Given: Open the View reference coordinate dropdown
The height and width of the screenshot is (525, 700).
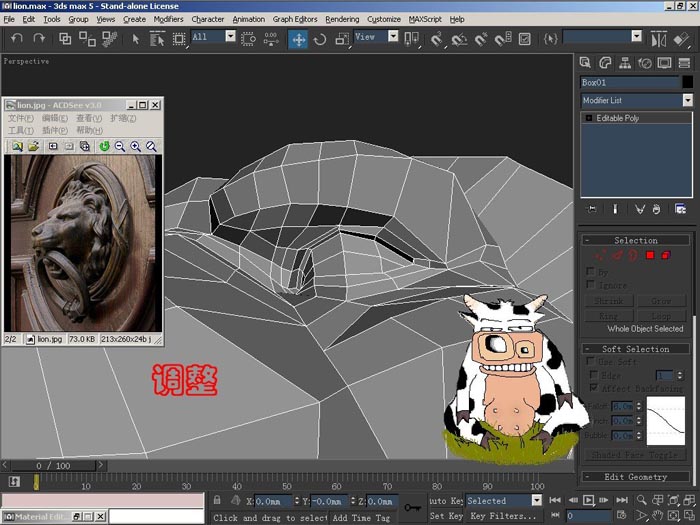Looking at the screenshot, I should 393,37.
